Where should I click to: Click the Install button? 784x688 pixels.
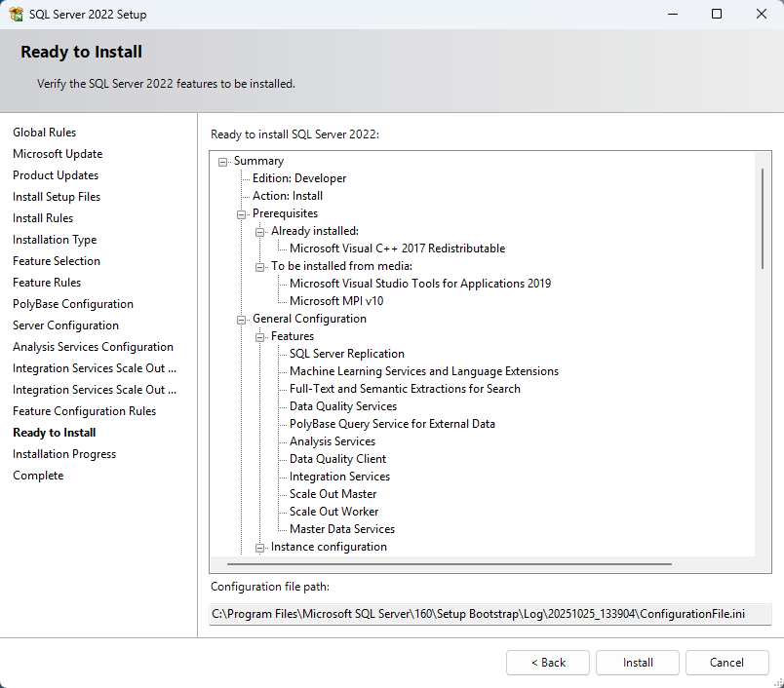(638, 663)
